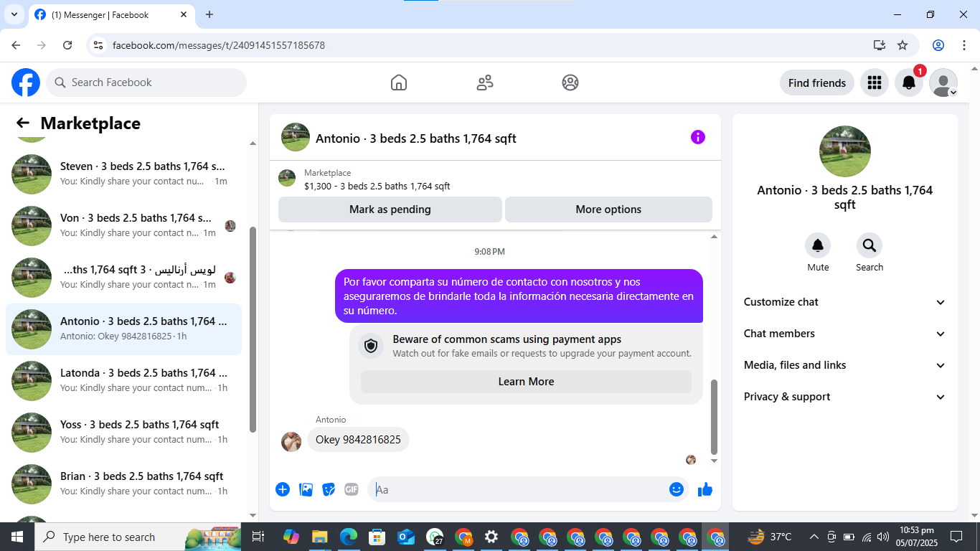
Task: Reload the page in the browser
Action: coord(67,45)
